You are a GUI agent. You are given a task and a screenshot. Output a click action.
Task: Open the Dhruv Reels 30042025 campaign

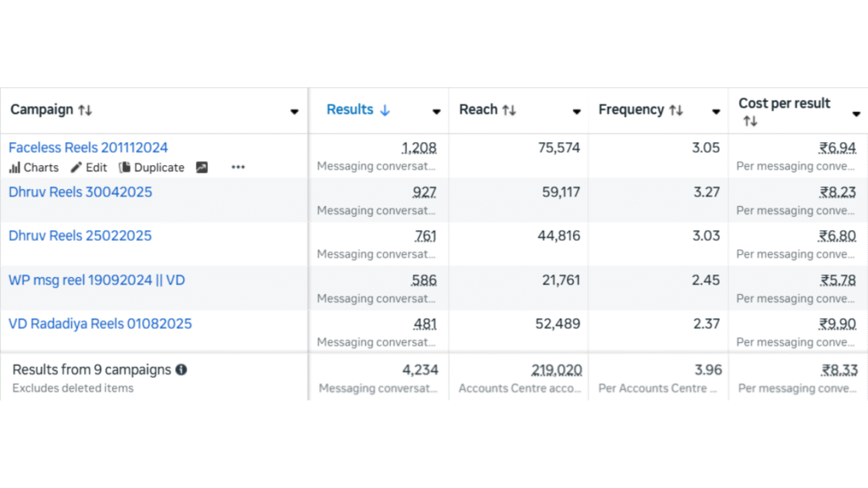(x=81, y=191)
